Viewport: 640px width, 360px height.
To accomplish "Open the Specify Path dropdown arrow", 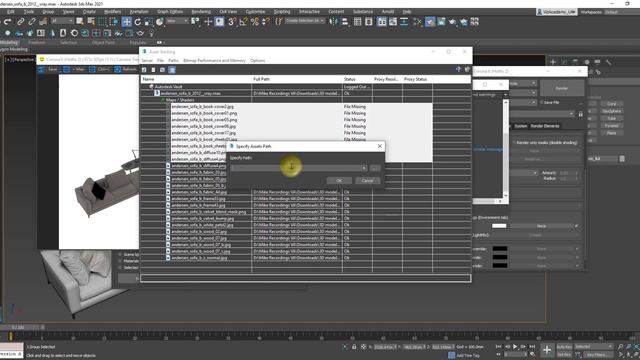I will (x=363, y=168).
